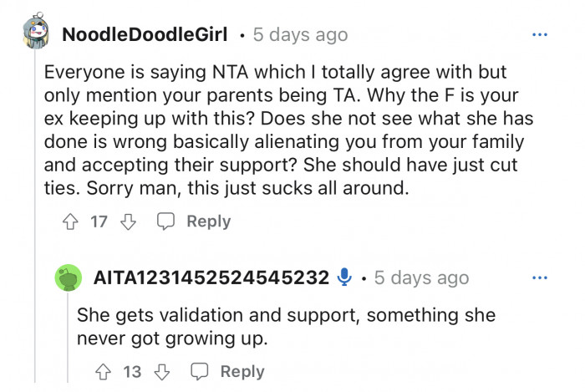Open more options for NoodleDoodleGirl's comment
The width and height of the screenshot is (585, 392).
pos(540,35)
